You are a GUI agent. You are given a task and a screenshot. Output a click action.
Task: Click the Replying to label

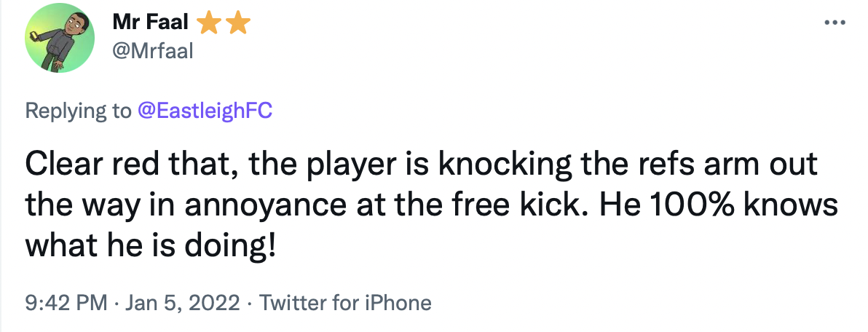[79, 111]
